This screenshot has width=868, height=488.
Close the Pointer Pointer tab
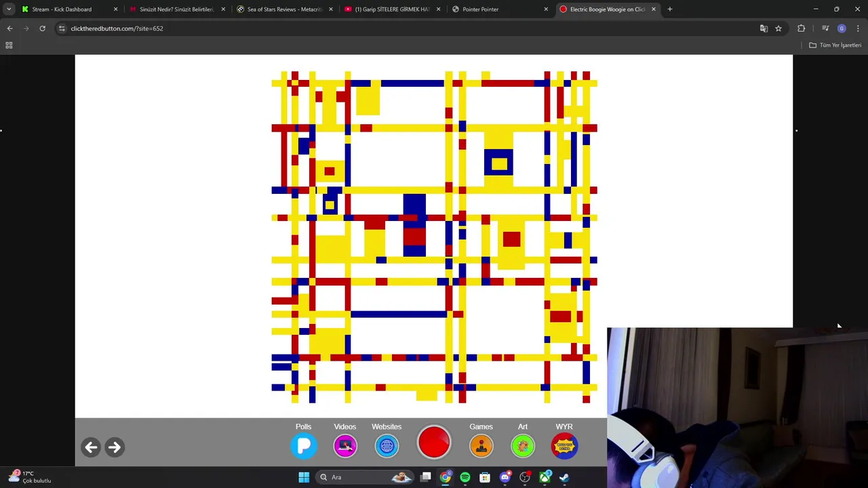[546, 9]
